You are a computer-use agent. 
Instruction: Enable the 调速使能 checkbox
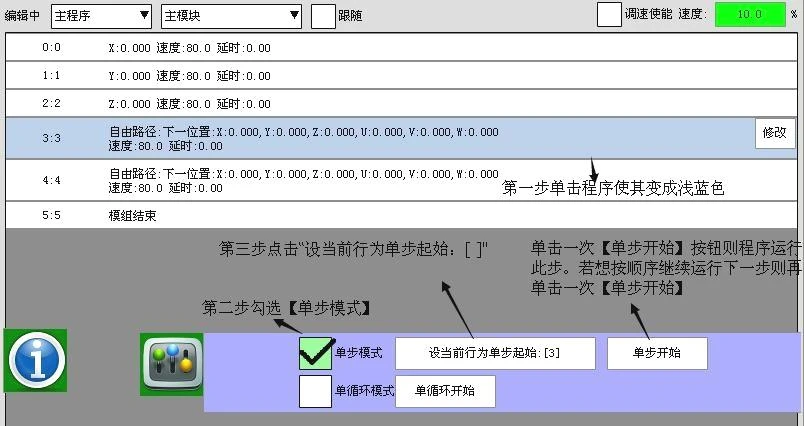(x=609, y=14)
